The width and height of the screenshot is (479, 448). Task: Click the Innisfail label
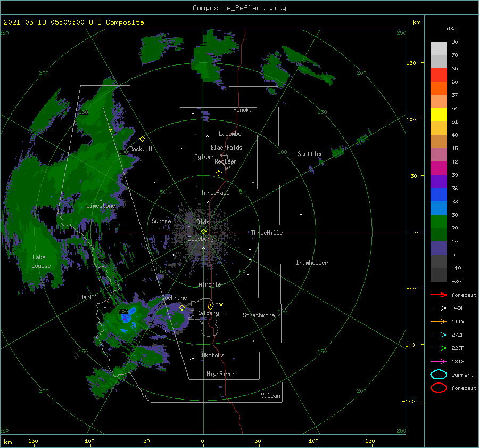coord(215,193)
